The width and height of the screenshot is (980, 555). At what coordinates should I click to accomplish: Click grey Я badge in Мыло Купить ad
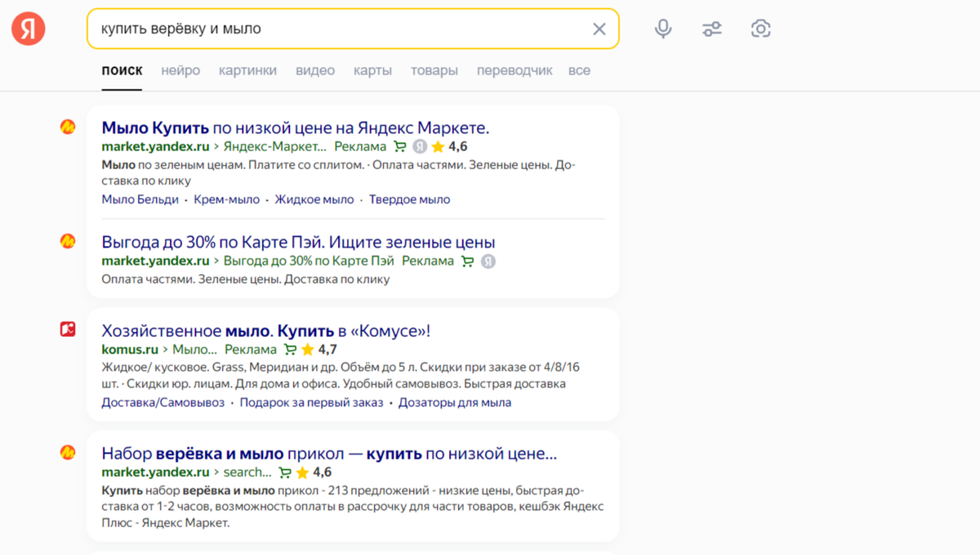click(x=420, y=147)
